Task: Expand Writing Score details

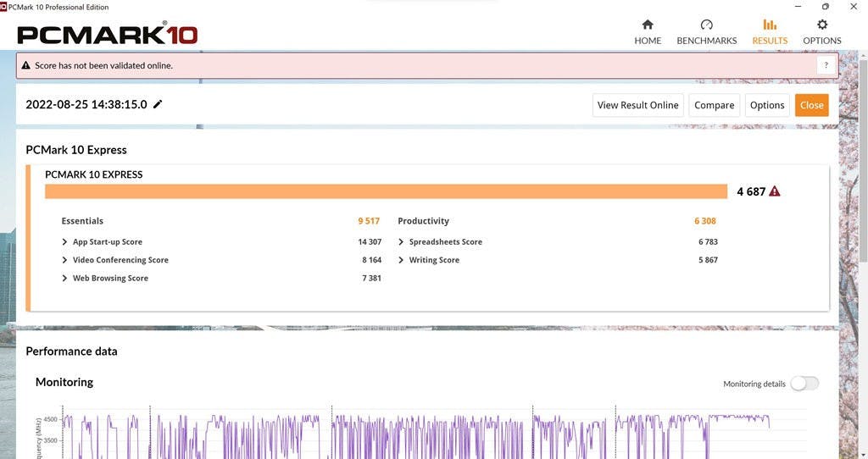Action: (401, 260)
